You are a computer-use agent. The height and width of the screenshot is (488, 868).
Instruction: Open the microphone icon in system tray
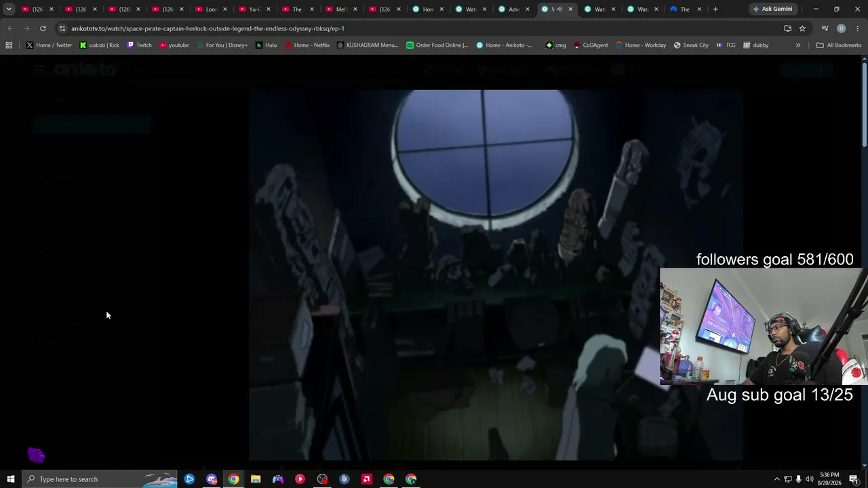pyautogui.click(x=798, y=479)
